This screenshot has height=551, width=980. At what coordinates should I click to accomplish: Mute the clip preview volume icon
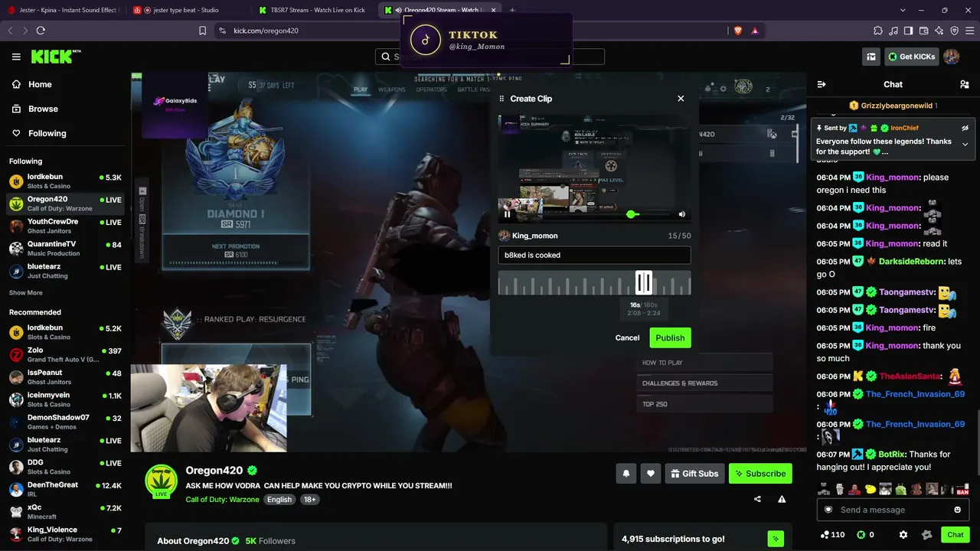click(681, 214)
